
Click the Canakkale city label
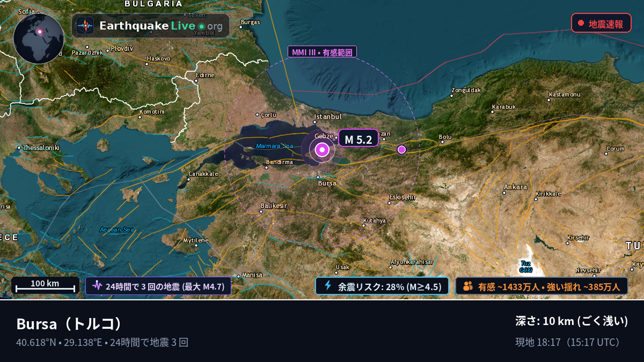pos(203,174)
